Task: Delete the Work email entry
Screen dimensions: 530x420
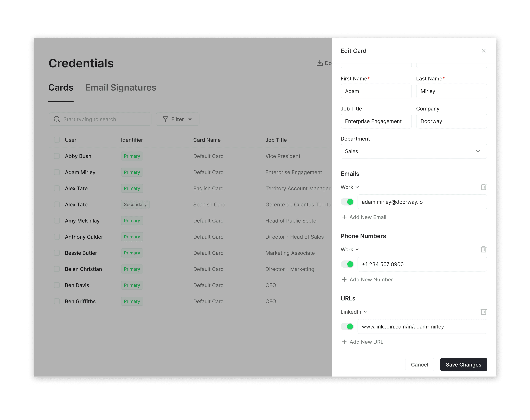Action: (x=483, y=187)
